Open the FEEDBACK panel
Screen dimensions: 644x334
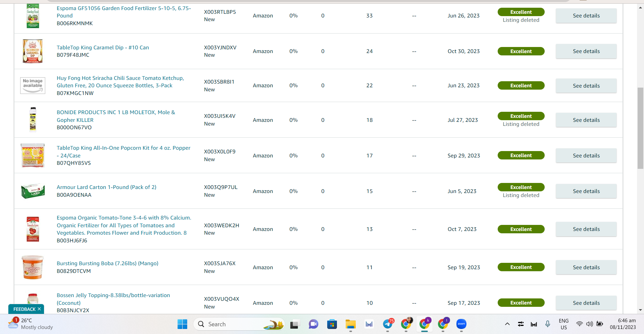pos(24,309)
